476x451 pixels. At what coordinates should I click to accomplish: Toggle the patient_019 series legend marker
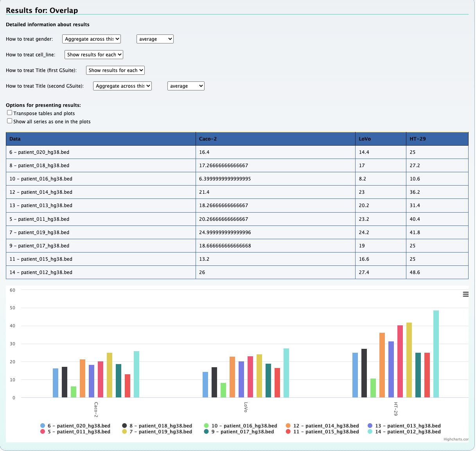(x=124, y=431)
